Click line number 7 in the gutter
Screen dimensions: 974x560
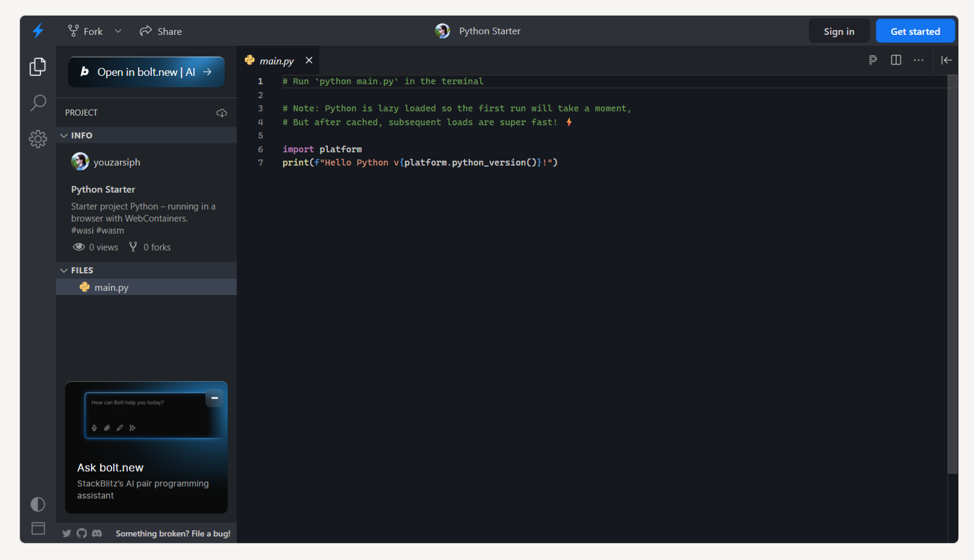(261, 163)
